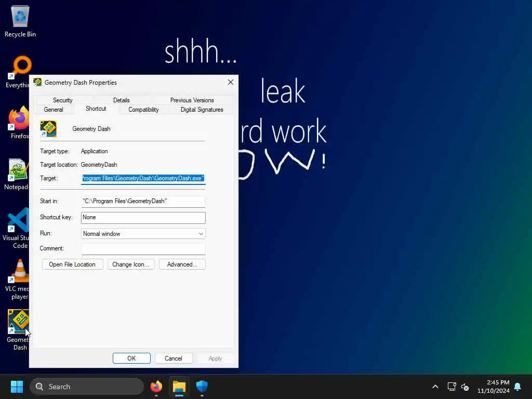532x399 pixels.
Task: Click the Geometry Dash shortcut icon in dialog
Action: pyautogui.click(x=48, y=129)
